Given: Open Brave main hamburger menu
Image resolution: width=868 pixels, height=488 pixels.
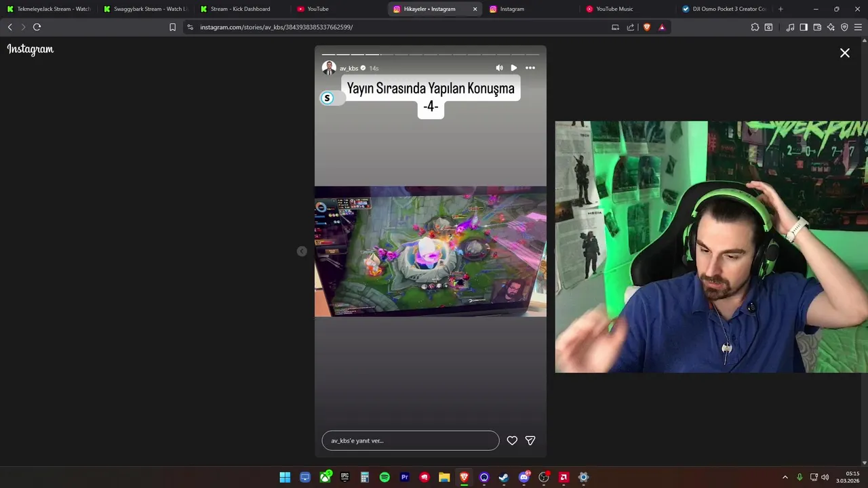Looking at the screenshot, I should (x=858, y=27).
